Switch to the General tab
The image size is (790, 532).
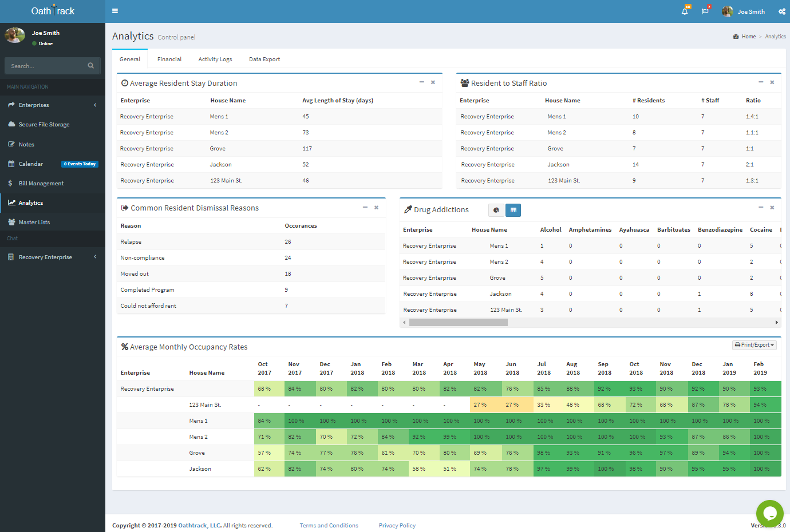pyautogui.click(x=130, y=59)
